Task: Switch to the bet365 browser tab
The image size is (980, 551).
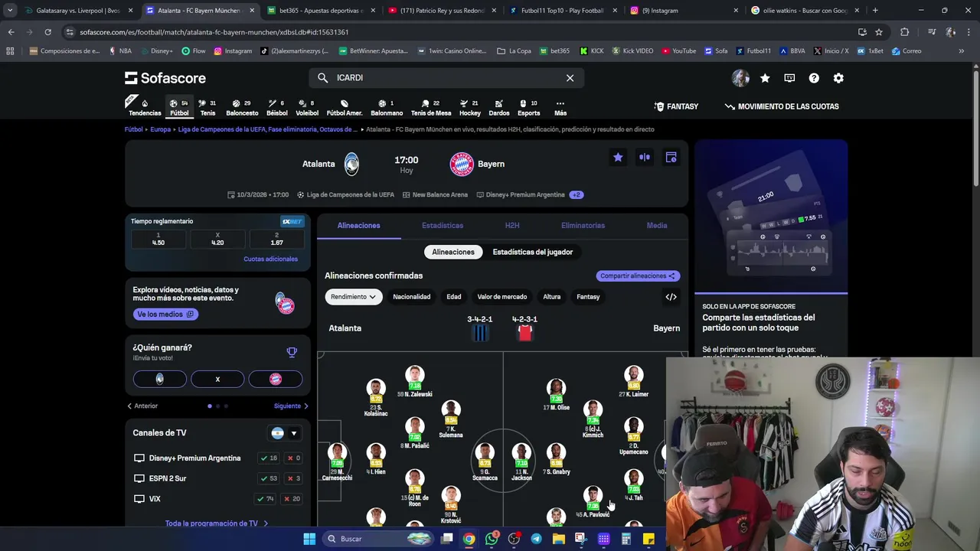Action: point(321,11)
